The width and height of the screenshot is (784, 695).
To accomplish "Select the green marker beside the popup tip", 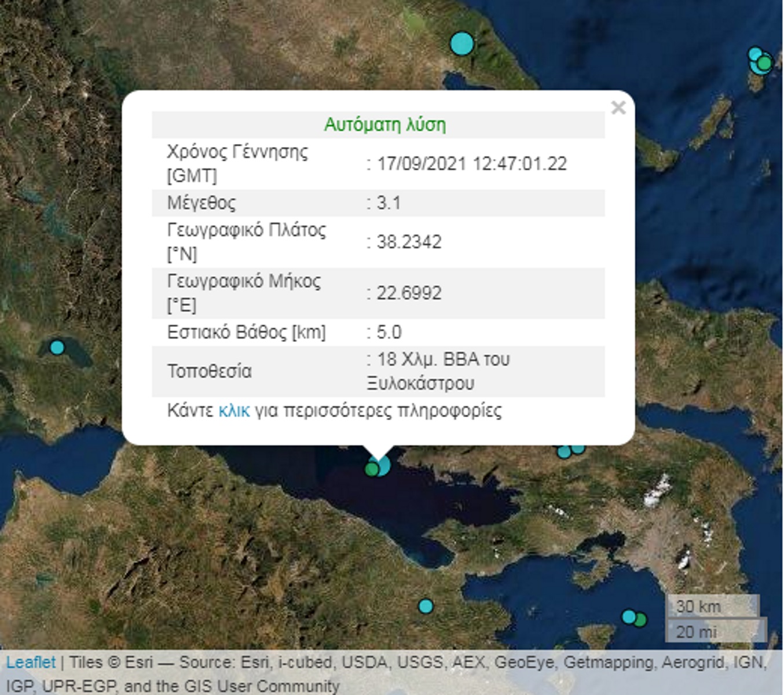I will click(x=371, y=469).
